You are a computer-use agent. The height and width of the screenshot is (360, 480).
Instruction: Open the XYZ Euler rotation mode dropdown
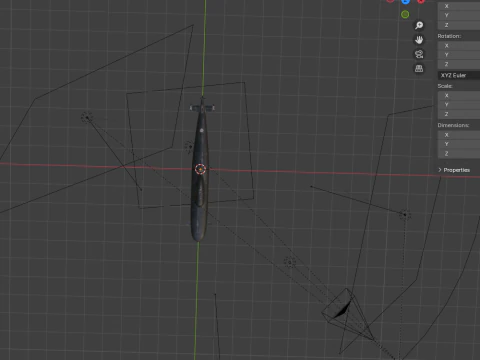coord(459,75)
